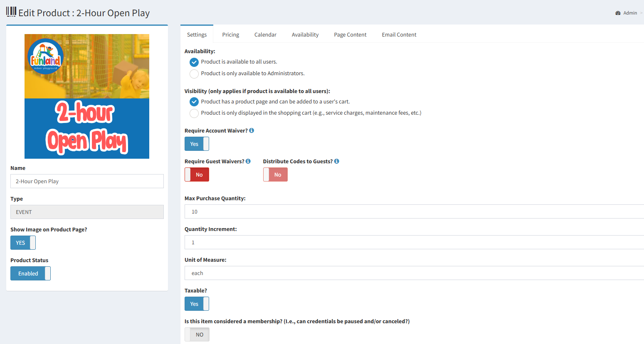Click info icon beside Distribute Codes to Guests
This screenshot has width=644, height=344.
coord(337,161)
